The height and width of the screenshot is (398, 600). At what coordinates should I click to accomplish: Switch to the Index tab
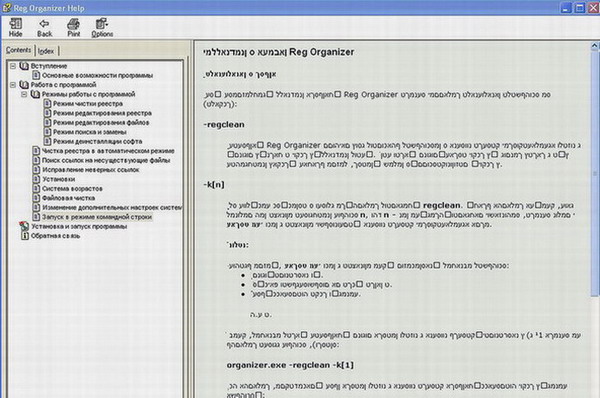(x=46, y=51)
